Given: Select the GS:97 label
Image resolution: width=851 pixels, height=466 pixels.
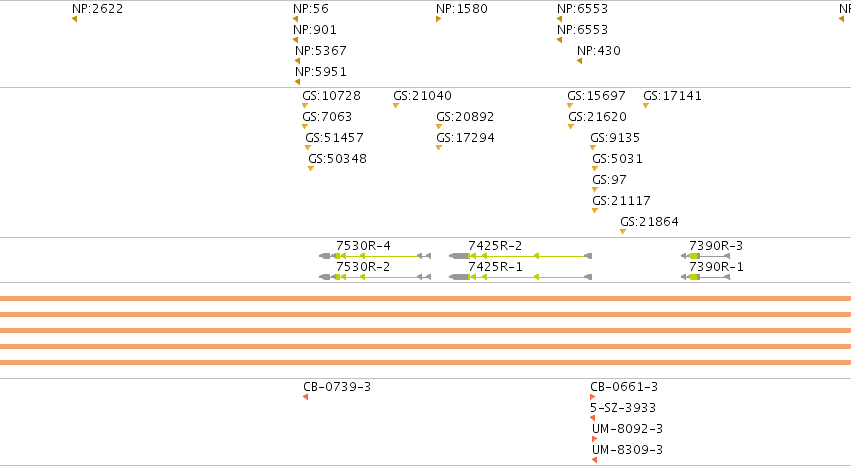Looking at the screenshot, I should coord(609,180).
